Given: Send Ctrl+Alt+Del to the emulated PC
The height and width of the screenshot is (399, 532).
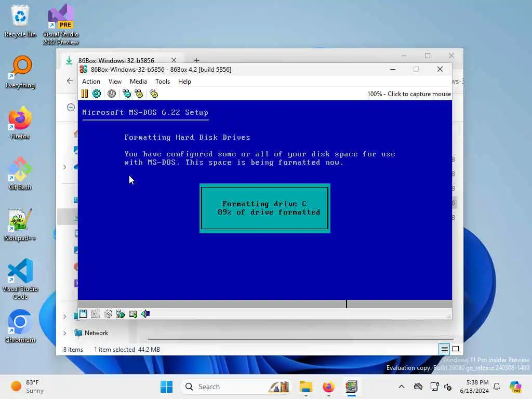Looking at the screenshot, I should pyautogui.click(x=127, y=94).
